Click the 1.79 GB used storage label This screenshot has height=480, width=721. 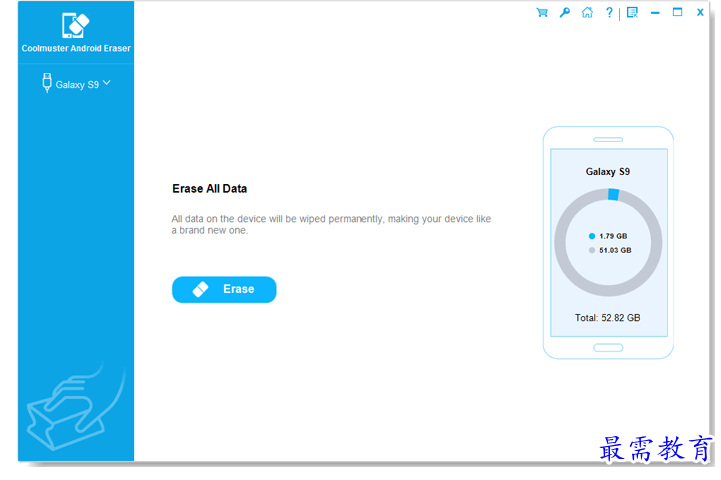click(x=613, y=236)
